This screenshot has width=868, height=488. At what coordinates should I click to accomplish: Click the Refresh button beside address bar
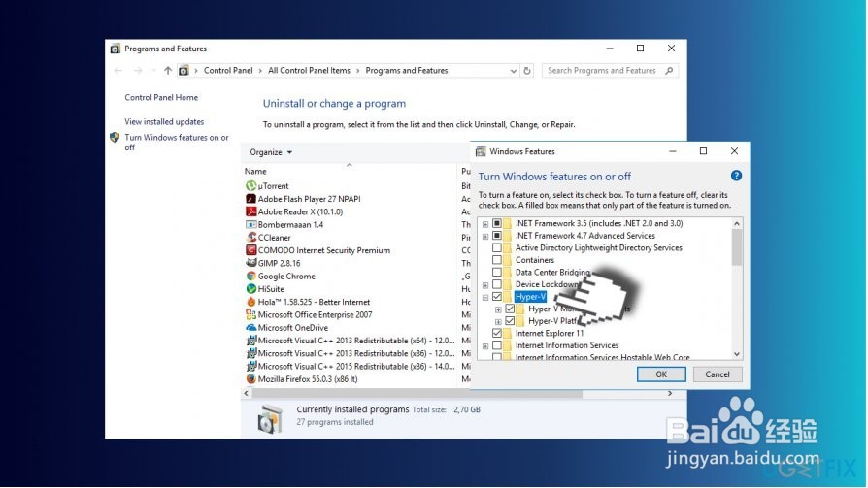coord(527,71)
